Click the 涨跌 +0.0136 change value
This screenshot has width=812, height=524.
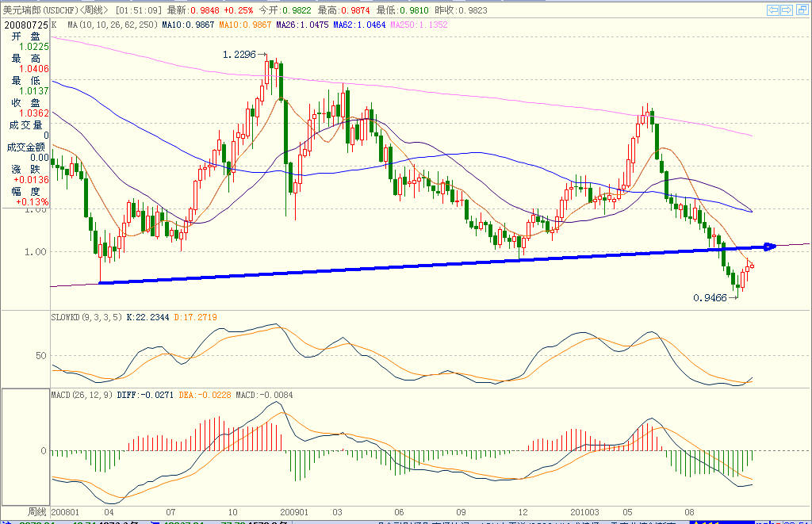(x=31, y=180)
